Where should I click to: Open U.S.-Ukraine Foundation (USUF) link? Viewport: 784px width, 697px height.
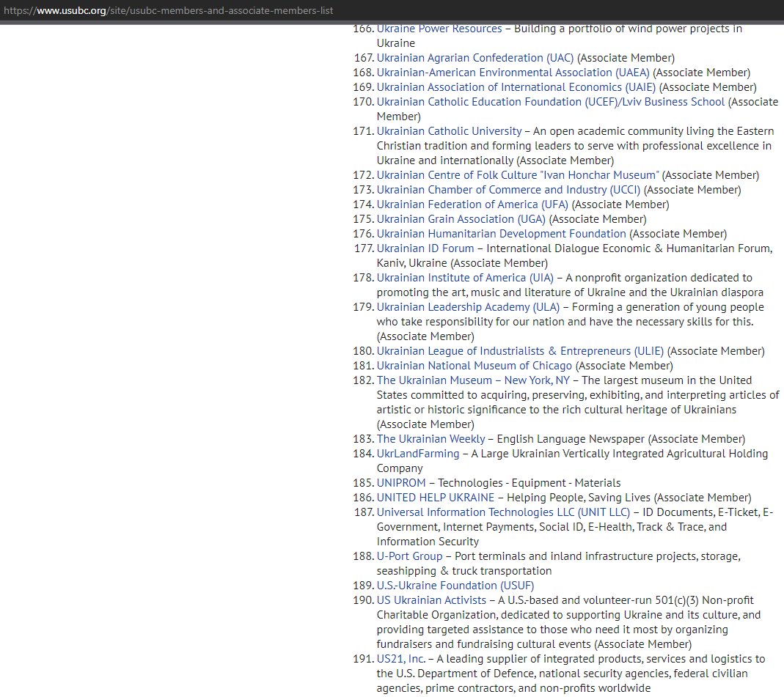point(455,586)
